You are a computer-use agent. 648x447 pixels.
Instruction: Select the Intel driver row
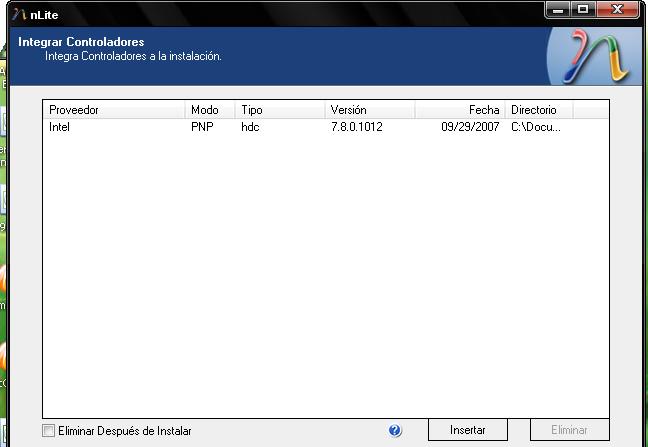pyautogui.click(x=326, y=127)
